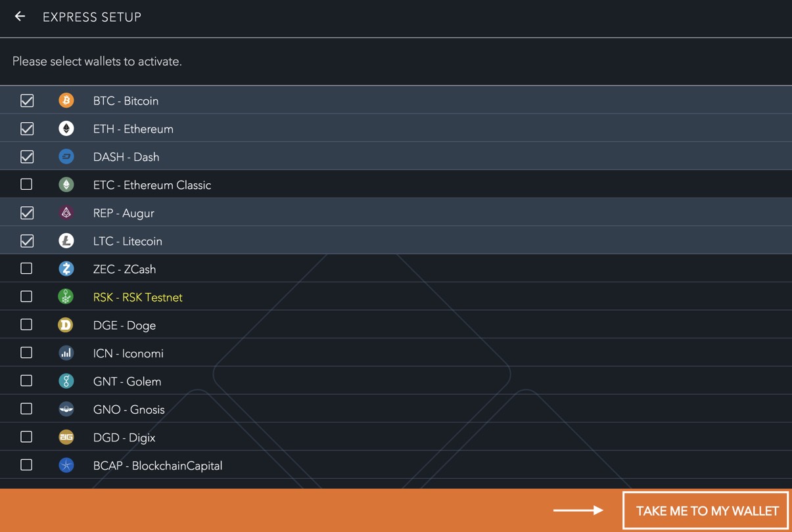Click the ZCash coin icon
Image resolution: width=792 pixels, height=532 pixels.
coord(66,269)
